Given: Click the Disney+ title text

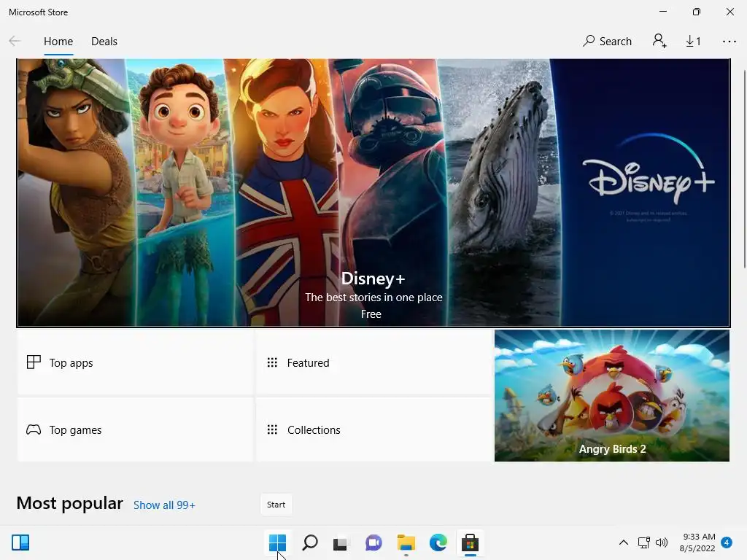Looking at the screenshot, I should tap(373, 278).
